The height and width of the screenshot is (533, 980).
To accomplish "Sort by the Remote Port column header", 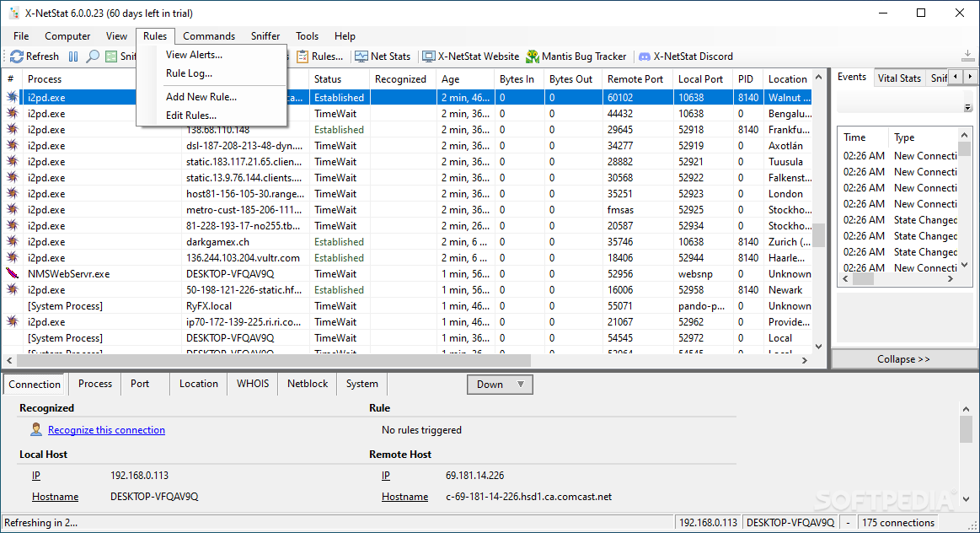I will pyautogui.click(x=638, y=78).
